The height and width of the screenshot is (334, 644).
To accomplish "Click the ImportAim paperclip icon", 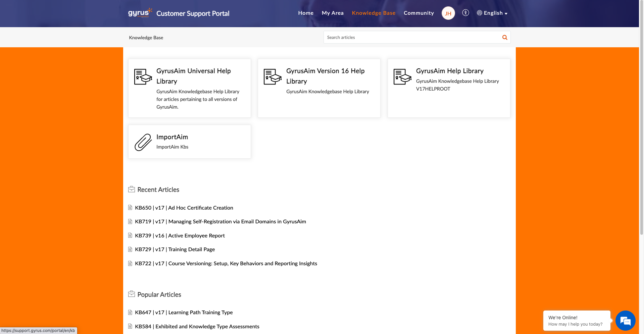I will click(143, 142).
